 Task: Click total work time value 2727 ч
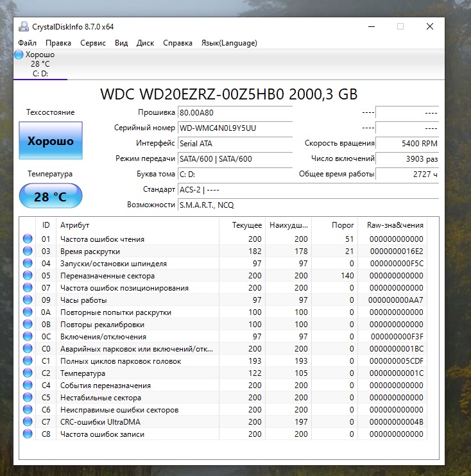[407, 174]
